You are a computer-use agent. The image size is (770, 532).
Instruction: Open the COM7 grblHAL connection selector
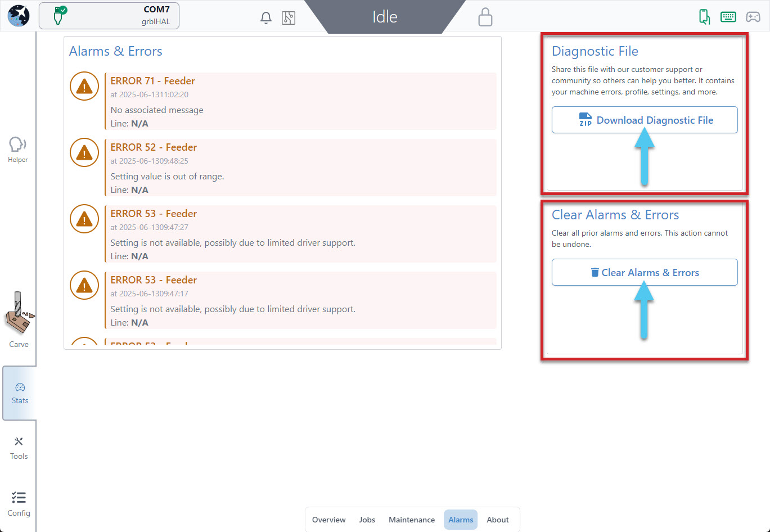(109, 16)
